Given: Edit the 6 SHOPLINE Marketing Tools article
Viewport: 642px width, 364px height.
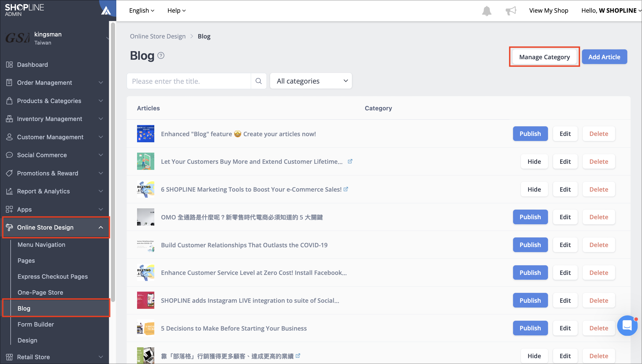Looking at the screenshot, I should 565,189.
